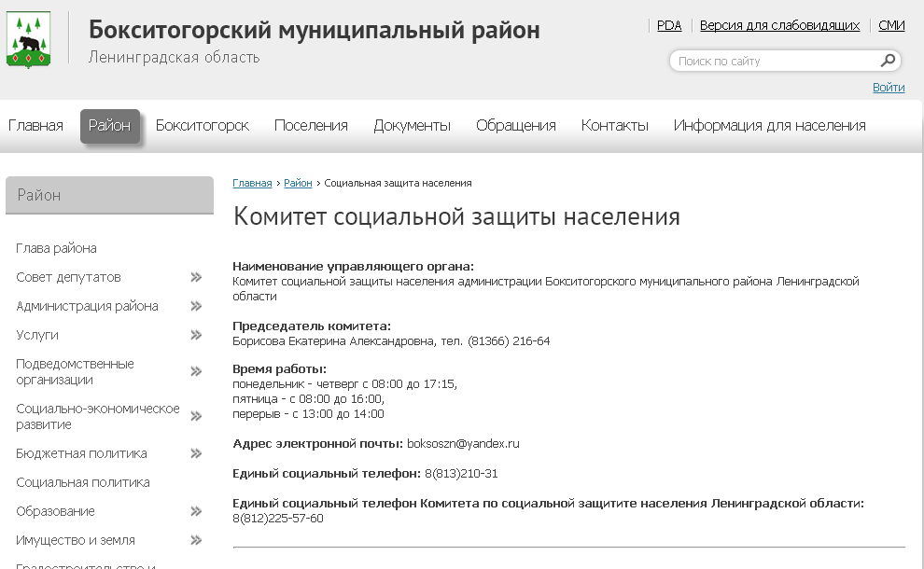This screenshot has height=569, width=924.
Task: Open Глава района in sidebar
Action: coord(57,248)
